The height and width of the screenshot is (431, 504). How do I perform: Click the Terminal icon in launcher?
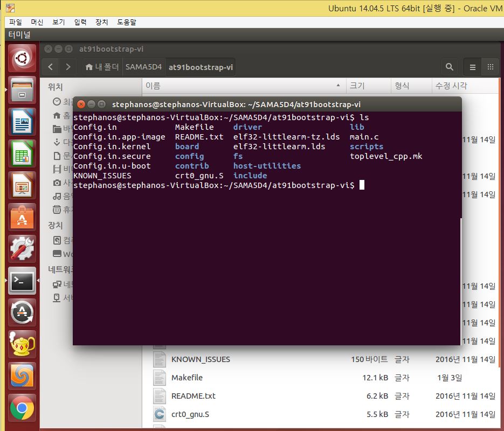22,280
